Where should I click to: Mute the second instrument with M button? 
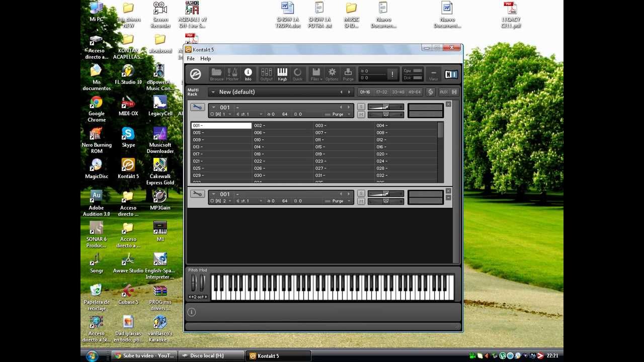[361, 201]
